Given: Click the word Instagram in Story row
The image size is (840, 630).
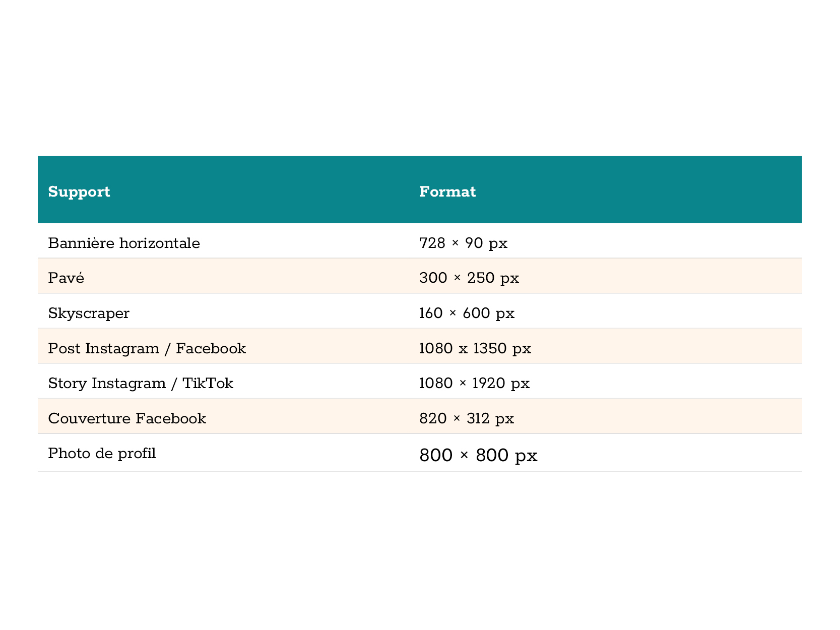Looking at the screenshot, I should [128, 384].
